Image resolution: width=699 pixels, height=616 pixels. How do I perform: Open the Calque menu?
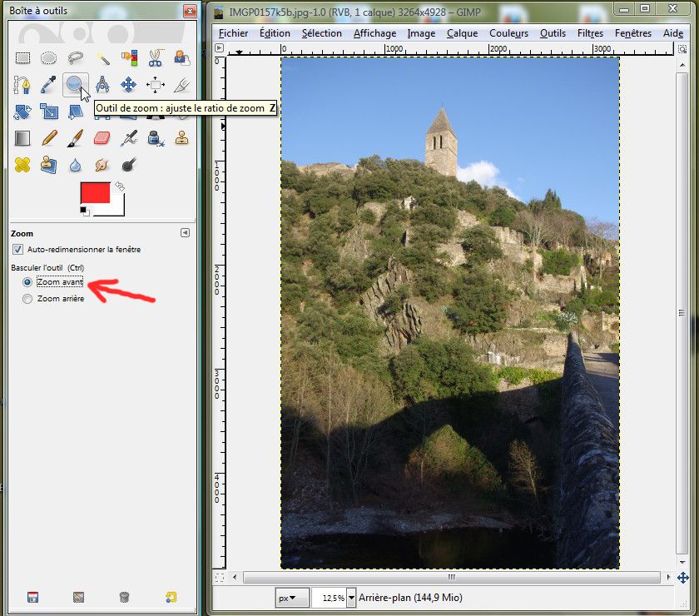click(x=463, y=33)
